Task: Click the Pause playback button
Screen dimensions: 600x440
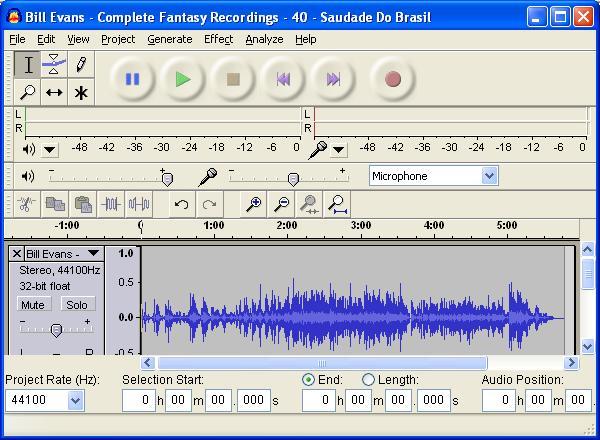Action: tap(132, 80)
